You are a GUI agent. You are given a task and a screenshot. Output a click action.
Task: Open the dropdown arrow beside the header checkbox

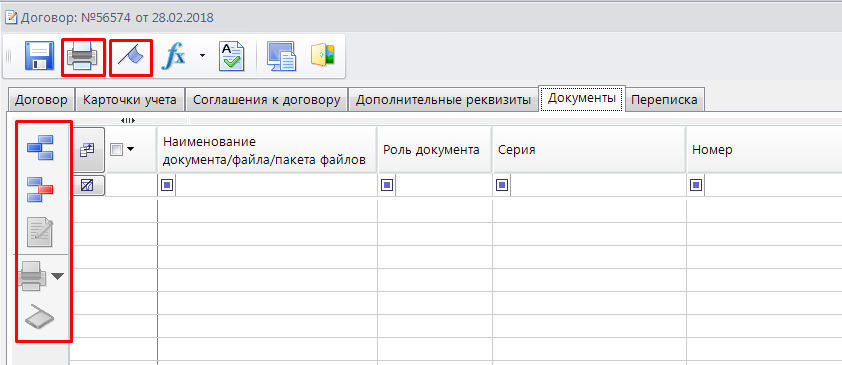coord(129,150)
